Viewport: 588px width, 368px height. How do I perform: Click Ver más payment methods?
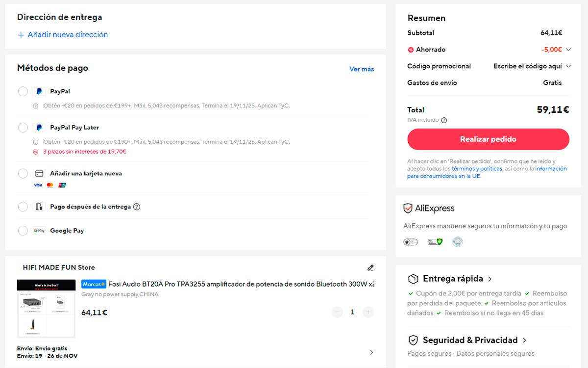click(x=362, y=69)
